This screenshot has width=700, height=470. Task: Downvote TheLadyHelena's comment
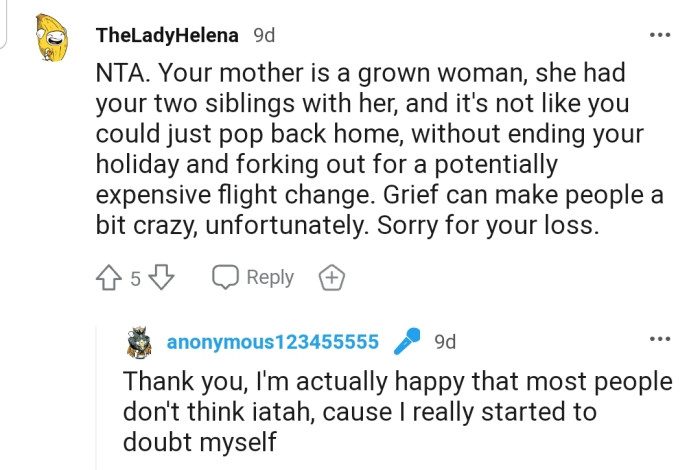162,278
